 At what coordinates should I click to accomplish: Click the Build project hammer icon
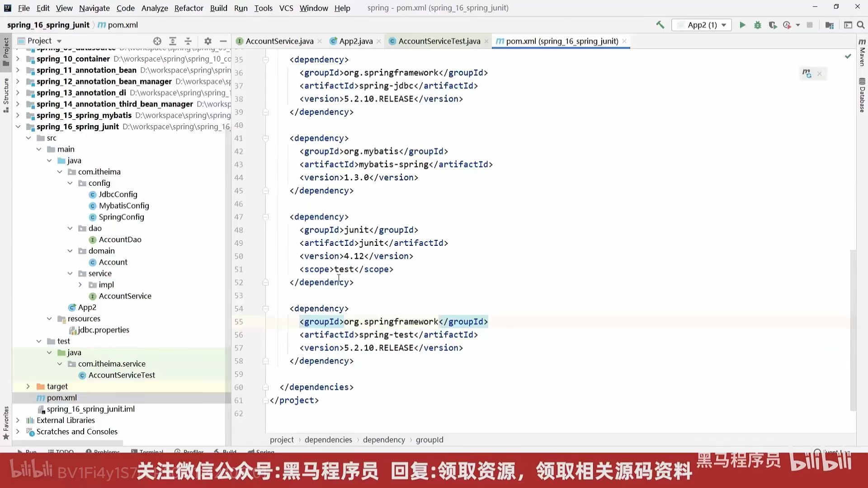[660, 25]
